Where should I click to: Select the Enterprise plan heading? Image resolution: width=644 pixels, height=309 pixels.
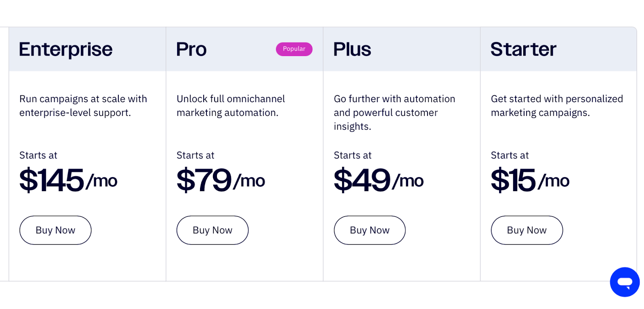click(66, 49)
